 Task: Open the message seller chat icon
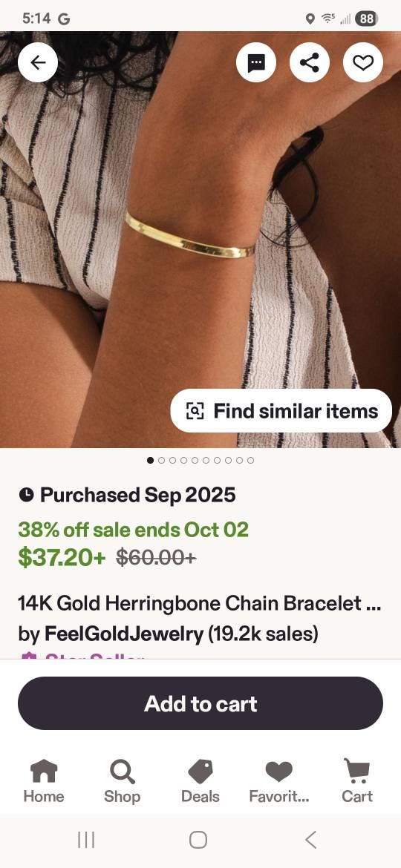coord(256,62)
